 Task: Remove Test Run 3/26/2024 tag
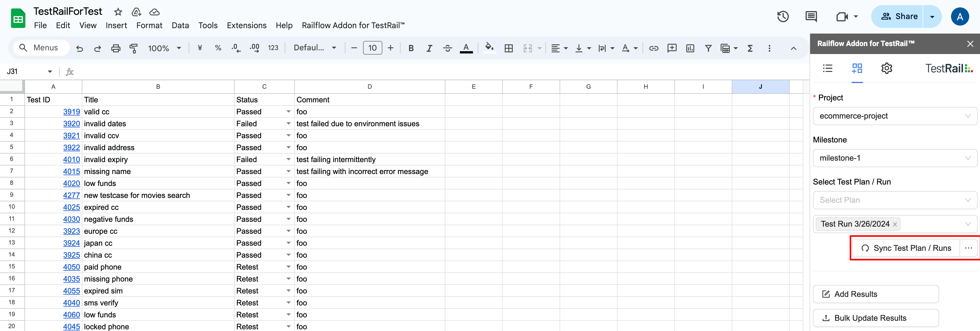coord(895,224)
